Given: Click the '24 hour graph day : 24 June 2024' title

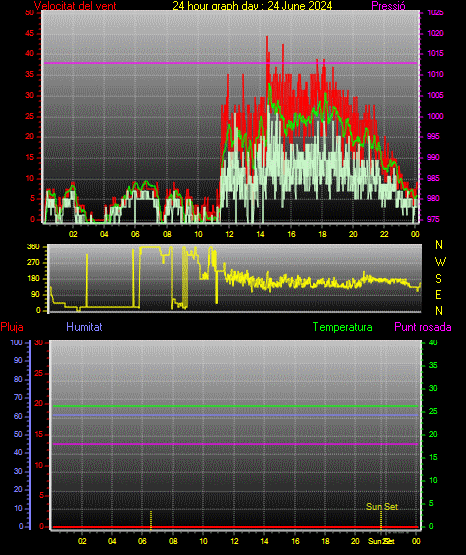Looking at the screenshot, I should [252, 6].
